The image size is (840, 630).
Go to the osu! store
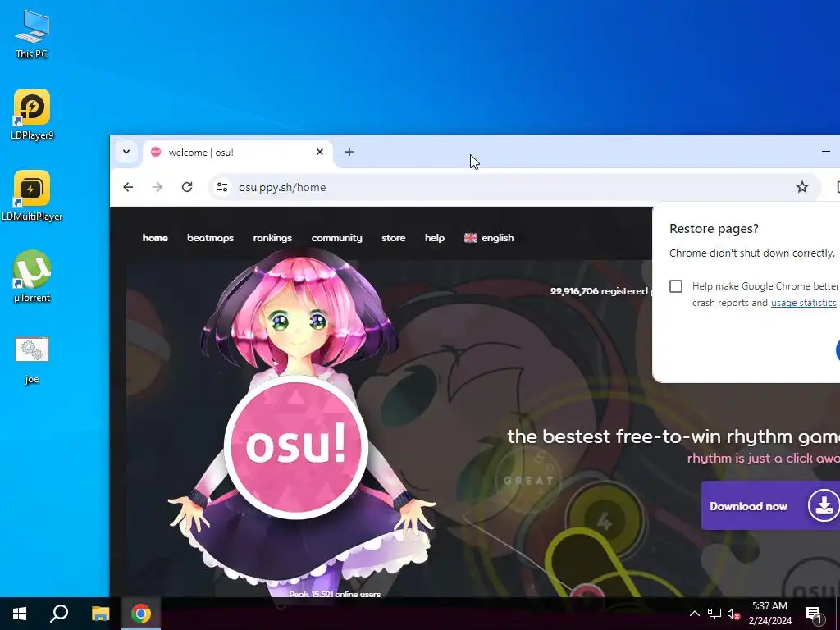(x=393, y=238)
